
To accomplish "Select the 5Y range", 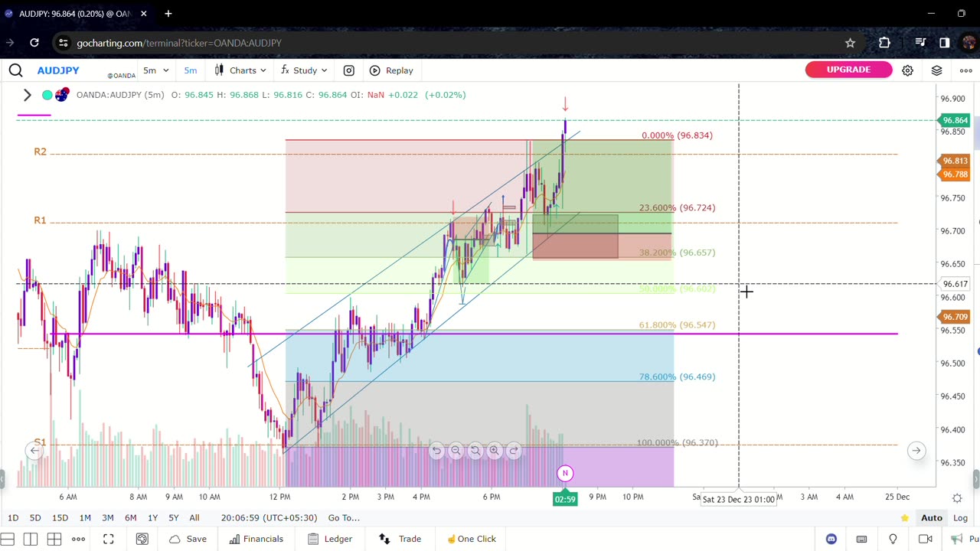I will click(x=174, y=518).
